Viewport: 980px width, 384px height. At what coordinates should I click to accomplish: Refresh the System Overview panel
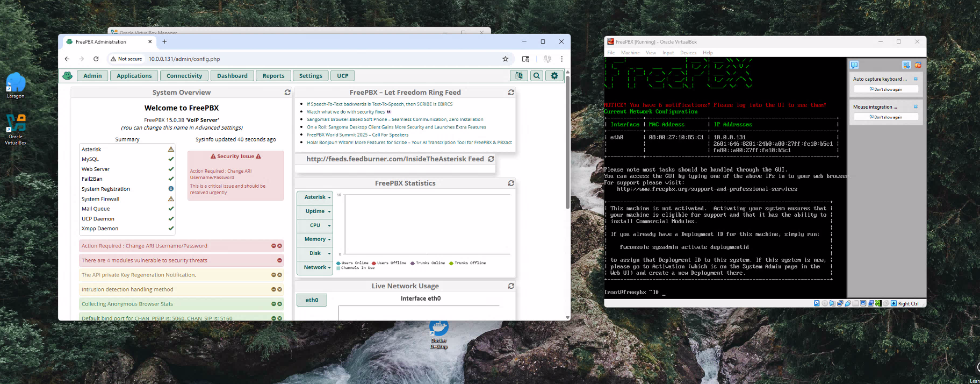[287, 93]
